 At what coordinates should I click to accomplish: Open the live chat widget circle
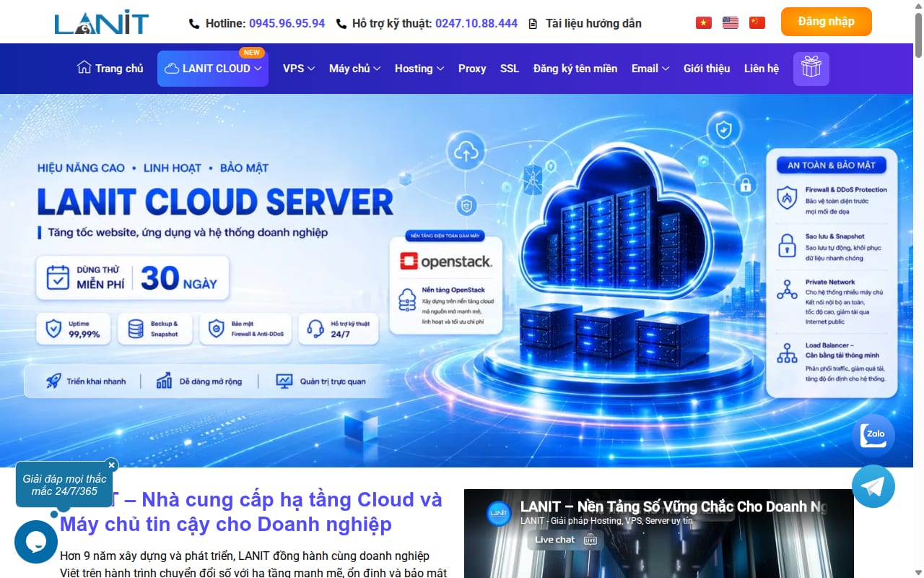pos(36,542)
